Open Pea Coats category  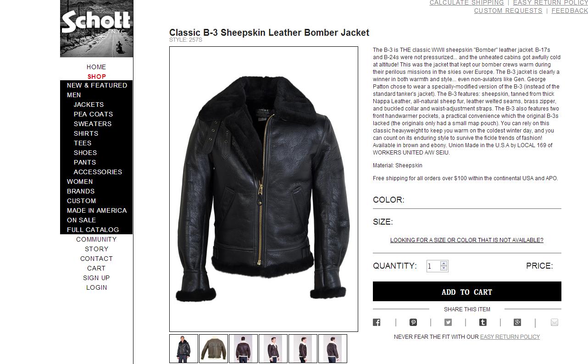(93, 114)
